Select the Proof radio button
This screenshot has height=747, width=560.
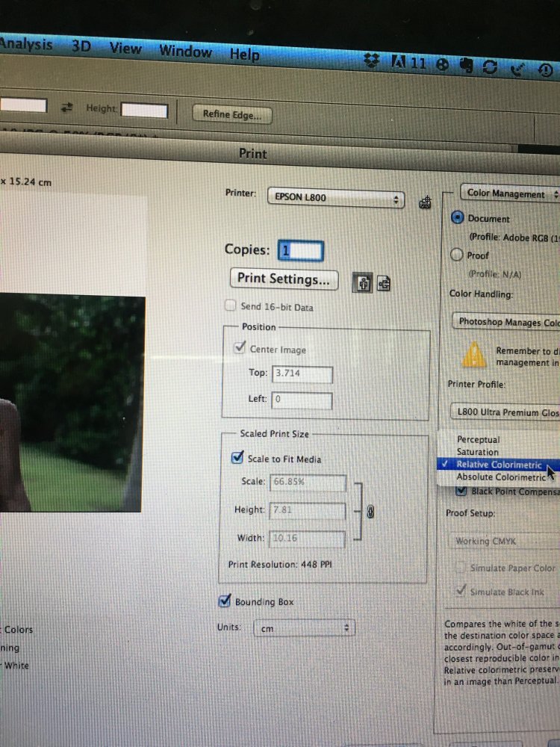point(458,255)
